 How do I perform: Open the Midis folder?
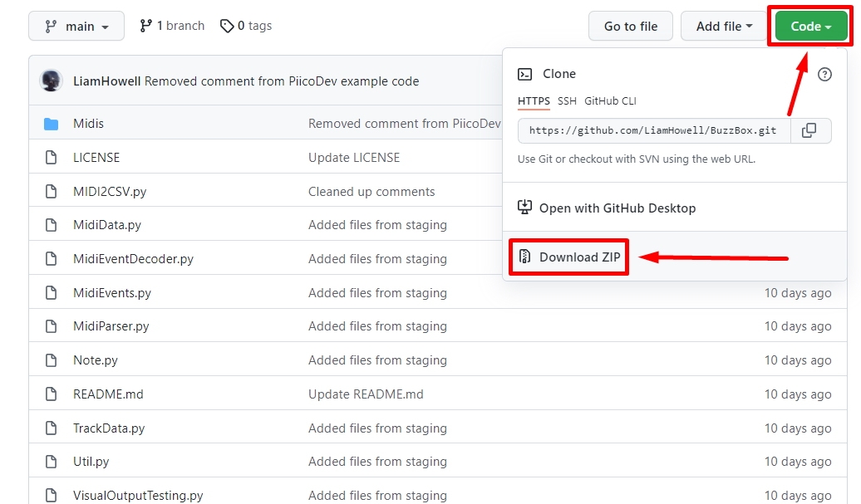tap(89, 122)
